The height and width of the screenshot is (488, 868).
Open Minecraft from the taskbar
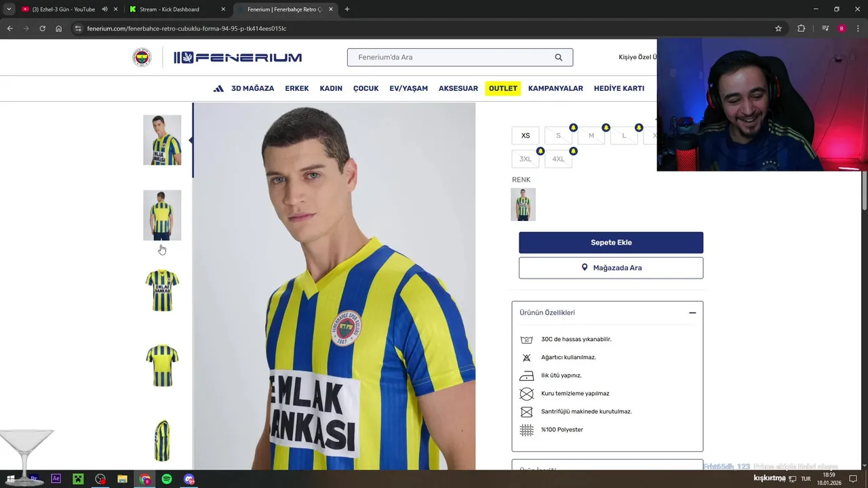click(78, 479)
